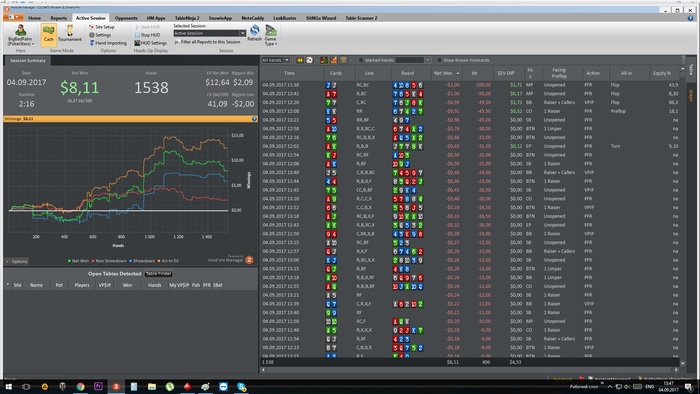Click the orange bar chart icon

click(333, 60)
